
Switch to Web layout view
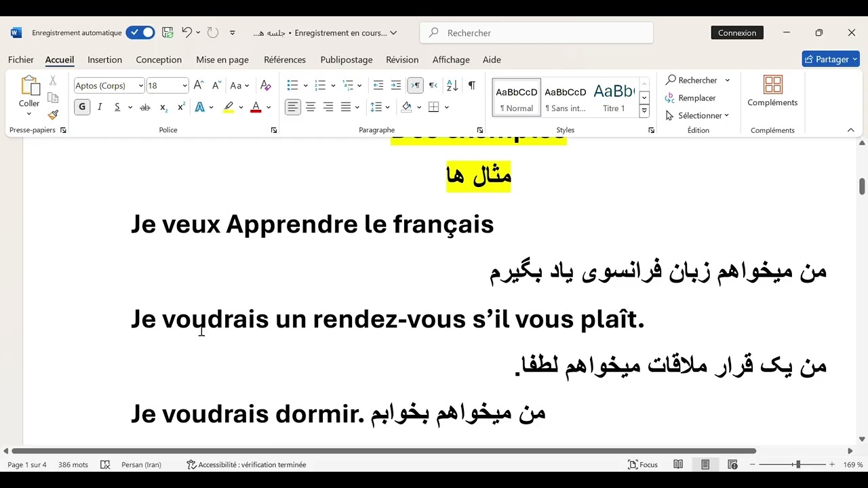(x=732, y=465)
